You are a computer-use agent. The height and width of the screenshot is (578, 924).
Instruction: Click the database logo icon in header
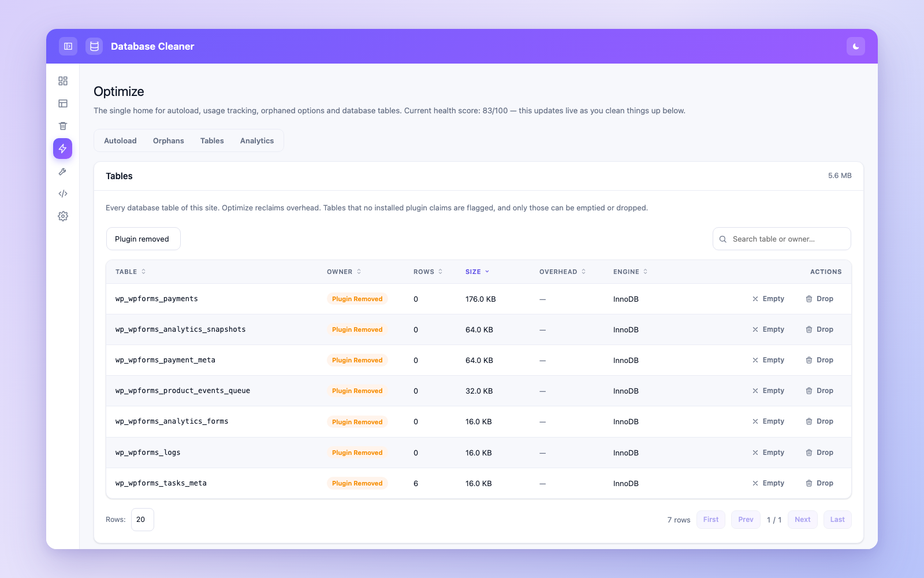[94, 46]
